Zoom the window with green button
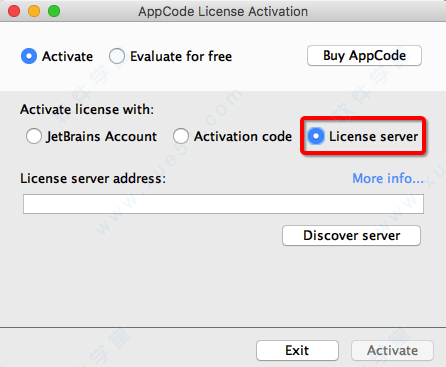 (x=54, y=11)
